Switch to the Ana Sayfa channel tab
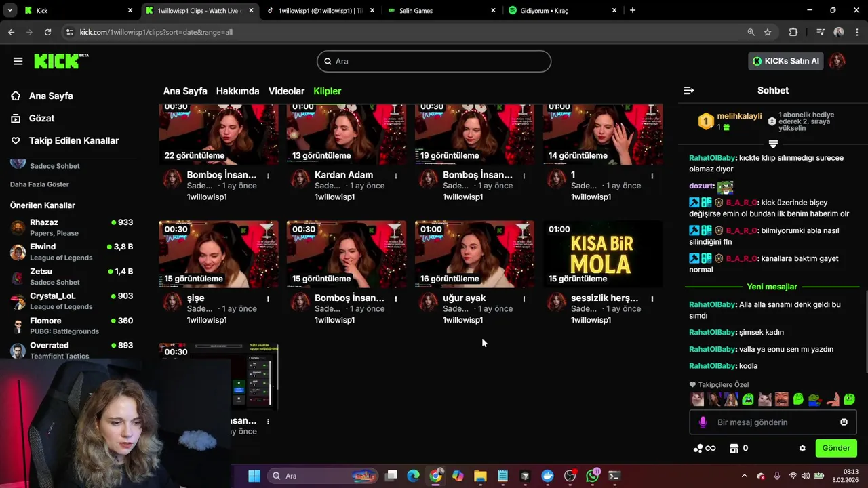868x488 pixels. pyautogui.click(x=185, y=91)
